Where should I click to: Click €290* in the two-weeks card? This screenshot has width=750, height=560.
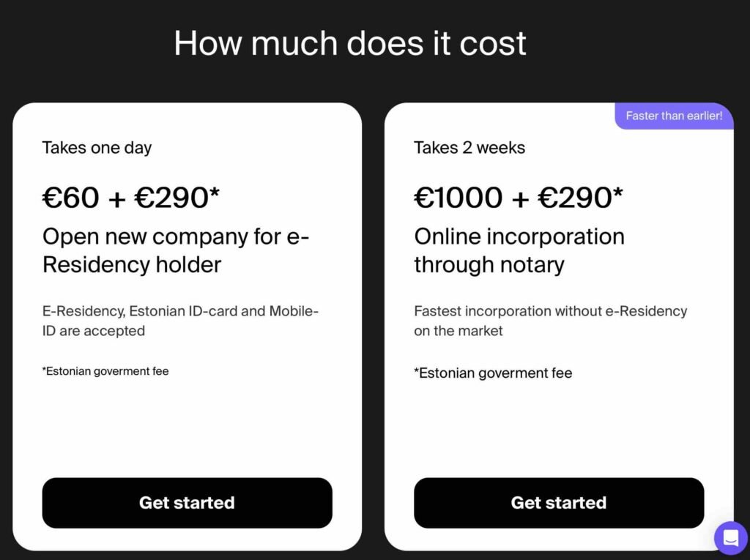[581, 198]
